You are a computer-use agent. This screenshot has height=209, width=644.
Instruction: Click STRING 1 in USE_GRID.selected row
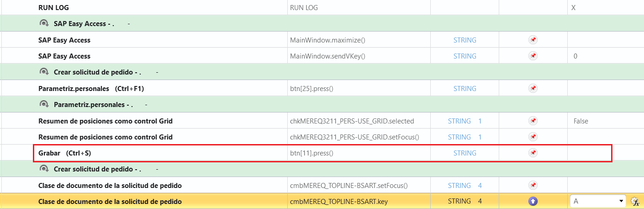(465, 121)
